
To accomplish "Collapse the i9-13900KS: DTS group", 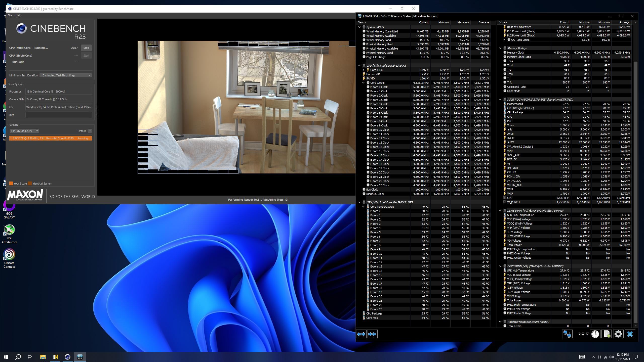I will 359,202.
